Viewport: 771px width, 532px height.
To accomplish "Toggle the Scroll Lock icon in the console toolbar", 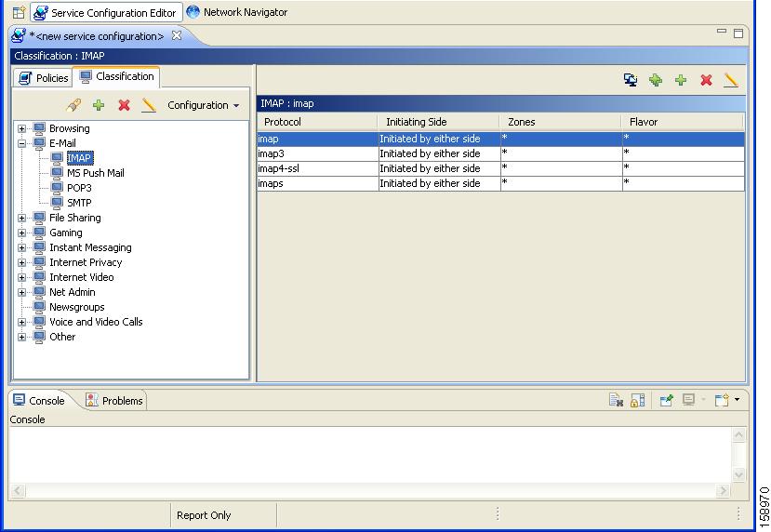I will 637,400.
